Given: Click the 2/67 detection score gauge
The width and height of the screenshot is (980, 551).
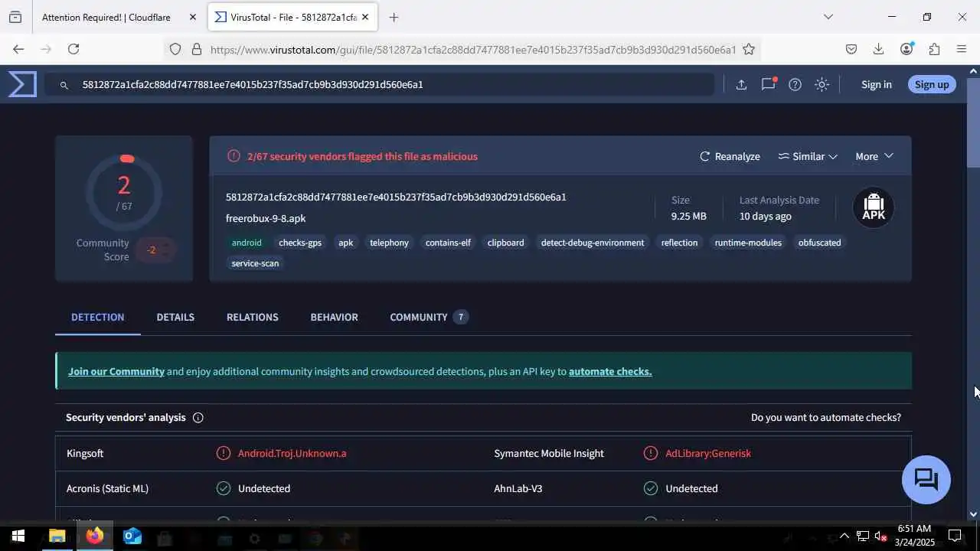Looking at the screenshot, I should [123, 192].
